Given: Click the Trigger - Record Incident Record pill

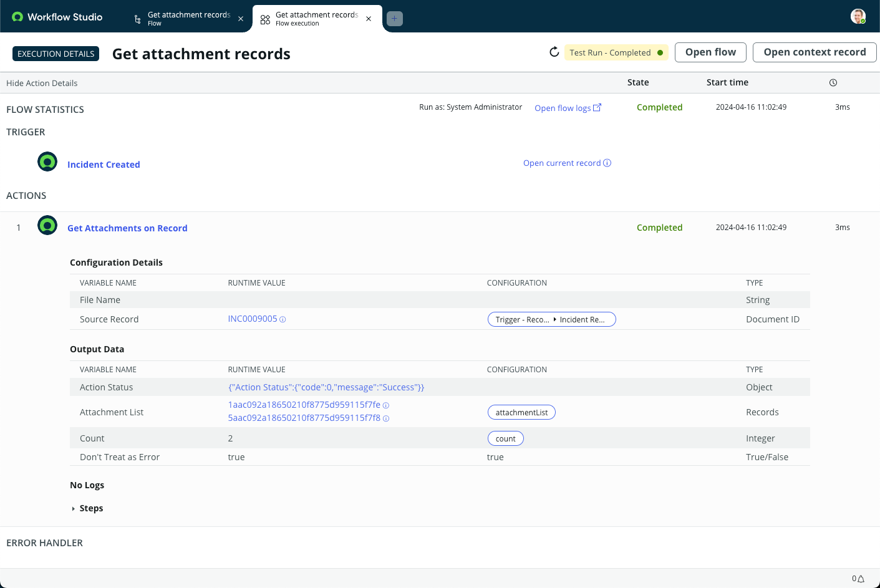Looking at the screenshot, I should (x=551, y=319).
